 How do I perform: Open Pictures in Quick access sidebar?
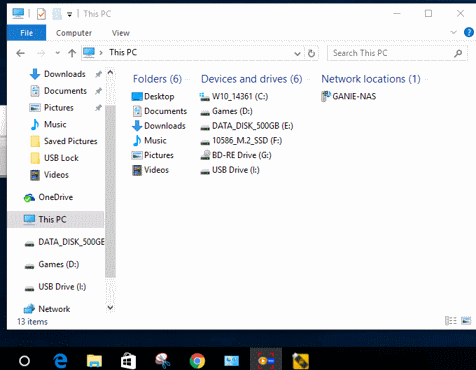click(52, 108)
